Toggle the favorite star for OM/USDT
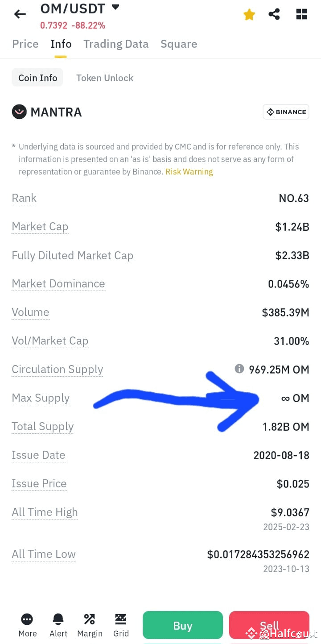This screenshot has height=644, width=321. click(249, 15)
